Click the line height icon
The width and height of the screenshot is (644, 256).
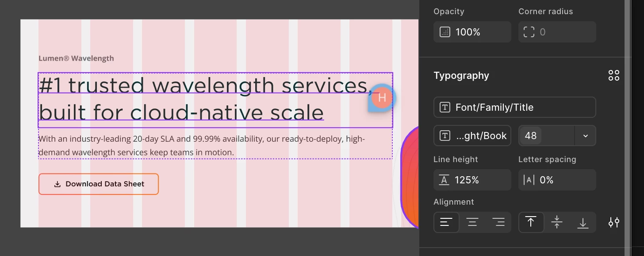pos(444,180)
